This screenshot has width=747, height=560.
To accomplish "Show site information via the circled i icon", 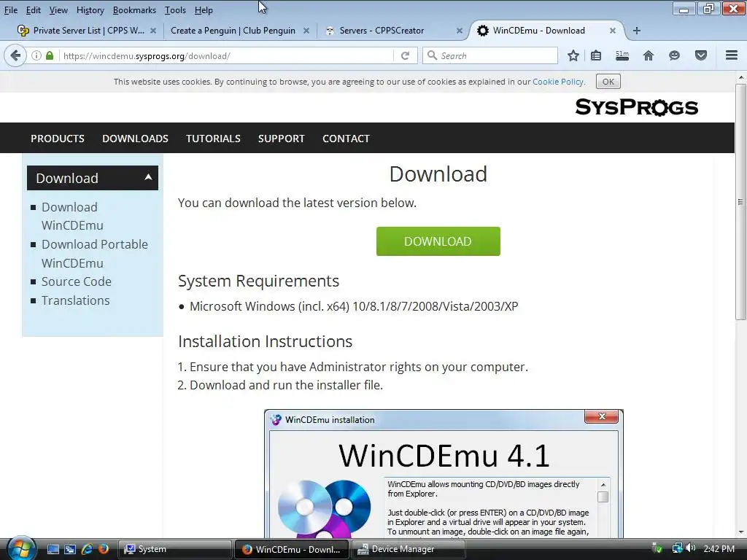I will 36,55.
